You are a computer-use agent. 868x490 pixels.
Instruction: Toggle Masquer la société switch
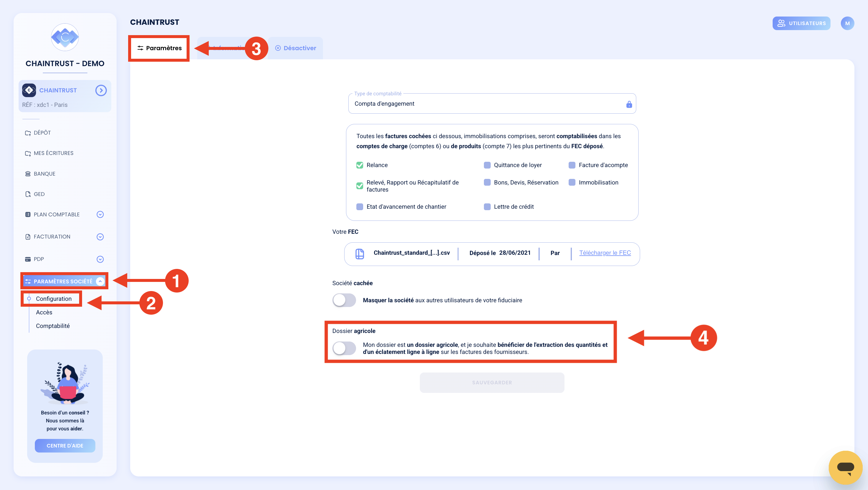click(x=344, y=300)
